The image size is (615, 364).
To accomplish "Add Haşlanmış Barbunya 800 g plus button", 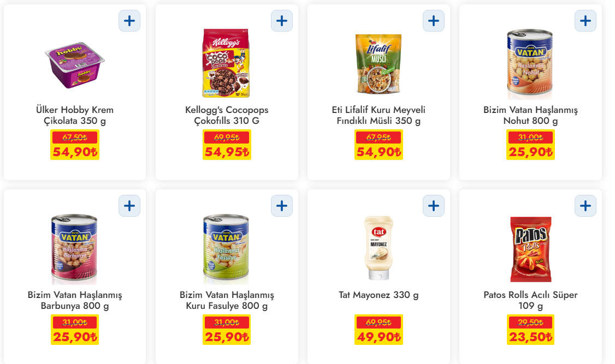I will point(129,206).
